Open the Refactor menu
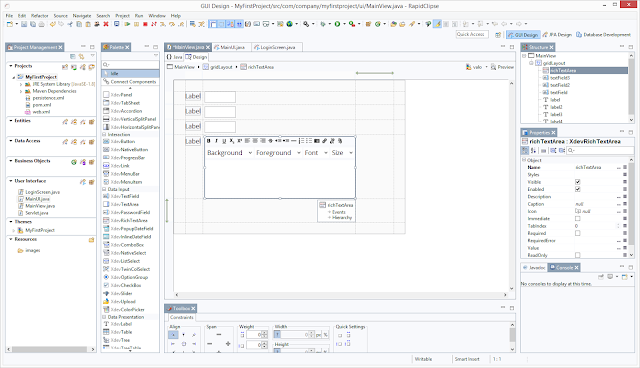Viewport: 640px width, 368px height. pos(40,16)
